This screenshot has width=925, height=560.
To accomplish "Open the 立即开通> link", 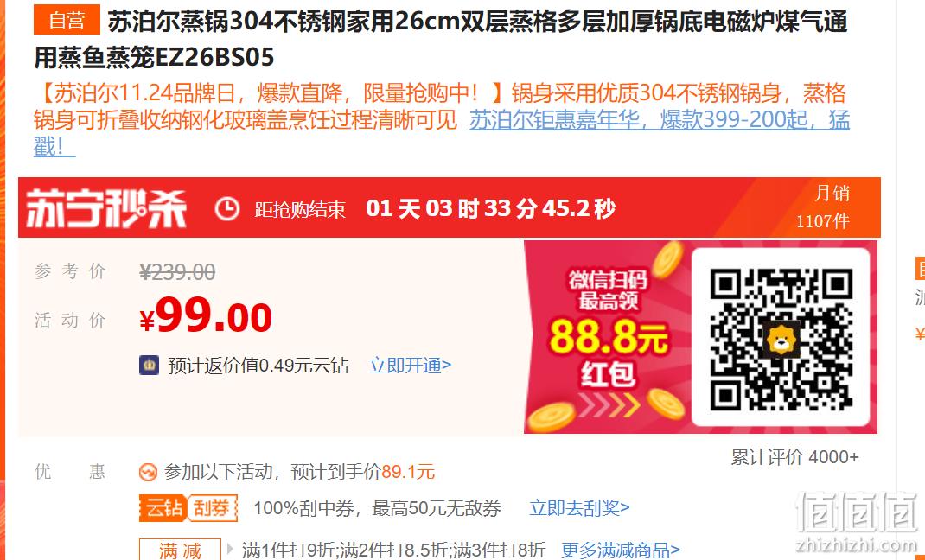I will 410,366.
